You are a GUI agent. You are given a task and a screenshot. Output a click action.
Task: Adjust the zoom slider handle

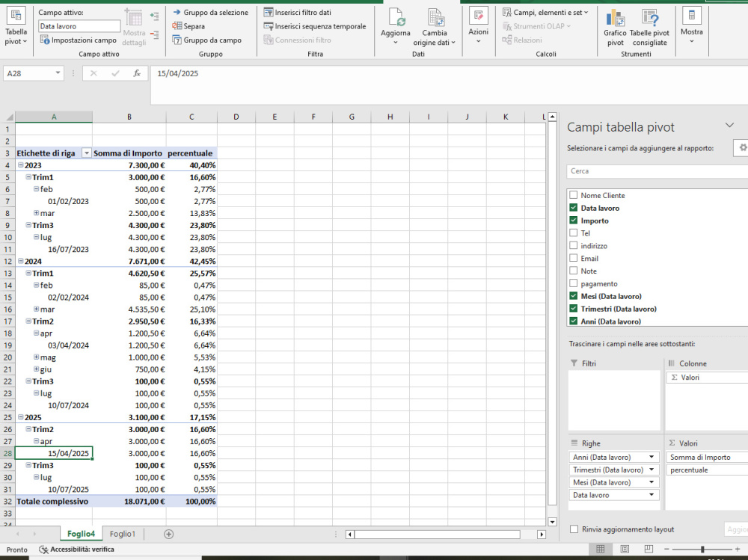(702, 550)
